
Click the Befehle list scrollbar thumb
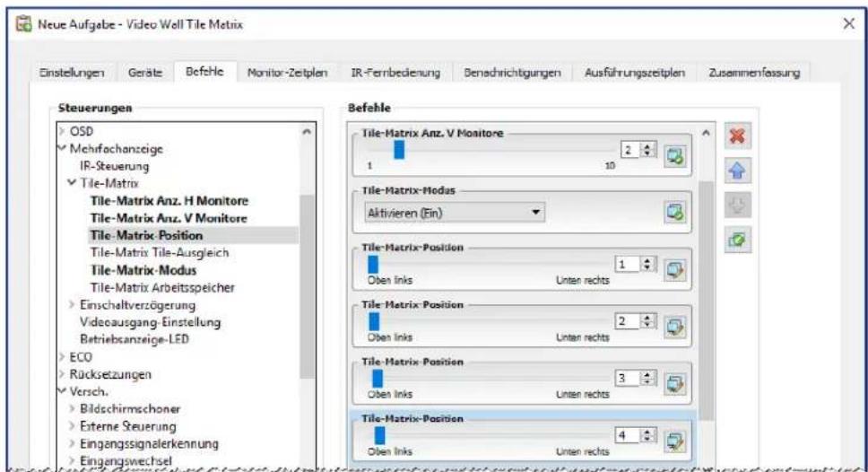tap(706, 301)
